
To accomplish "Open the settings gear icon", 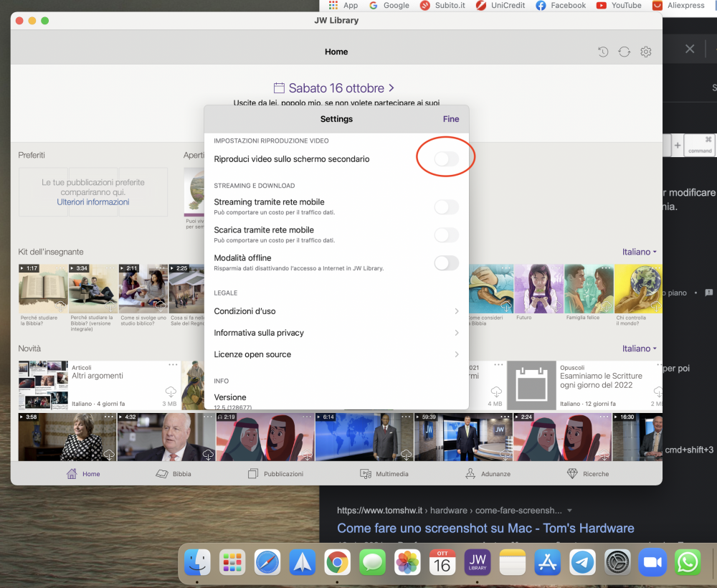I will (646, 52).
